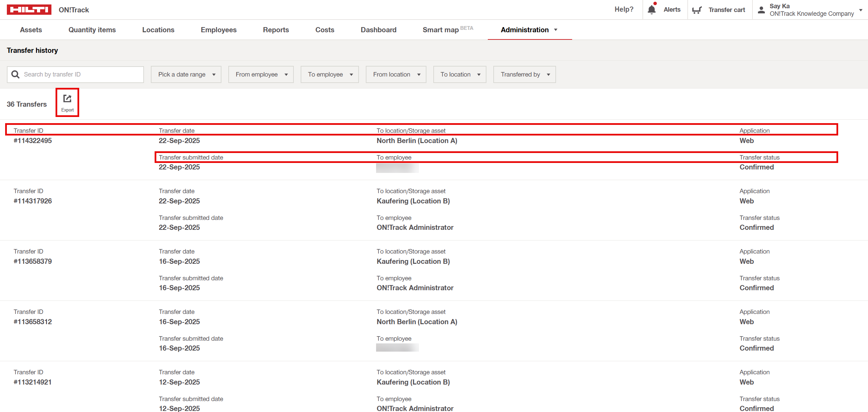The width and height of the screenshot is (868, 412).
Task: Open transfer #114317926
Action: click(33, 201)
